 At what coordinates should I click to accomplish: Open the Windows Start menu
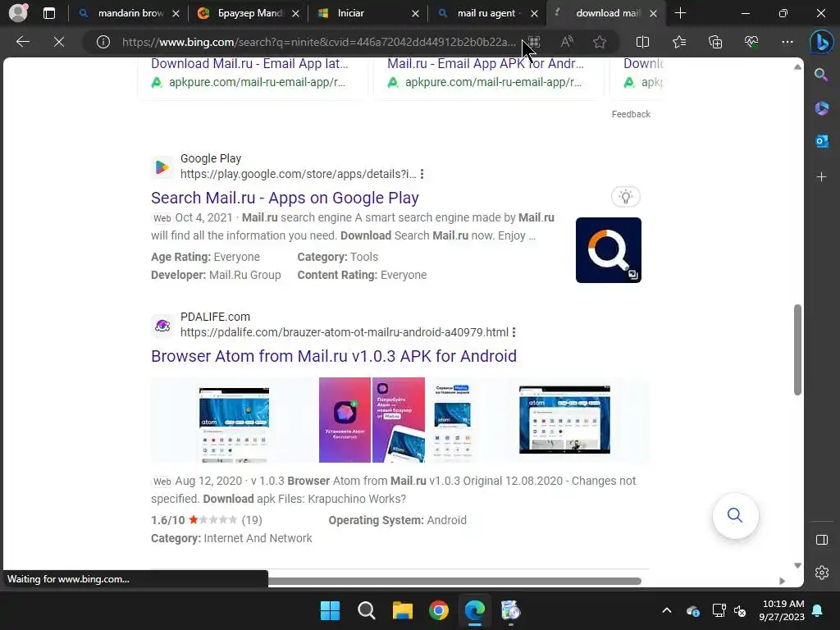(x=330, y=610)
